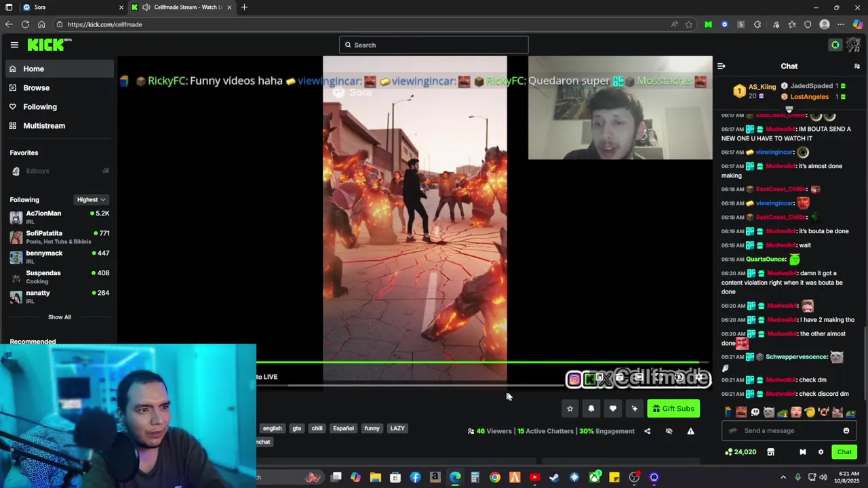868x488 pixels.
Task: Open the channel shop icon beside the points
Action: click(770, 452)
